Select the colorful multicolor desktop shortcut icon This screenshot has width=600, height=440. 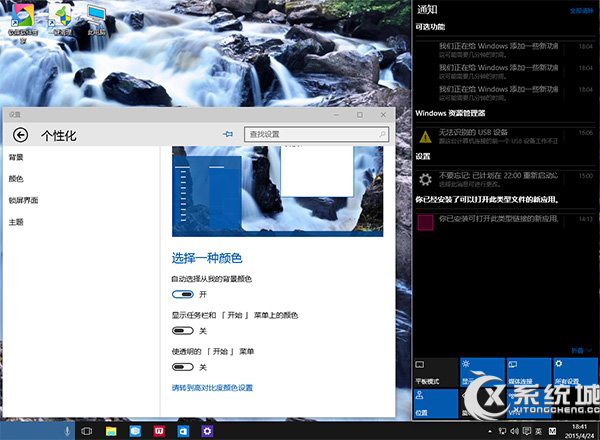coord(23,22)
